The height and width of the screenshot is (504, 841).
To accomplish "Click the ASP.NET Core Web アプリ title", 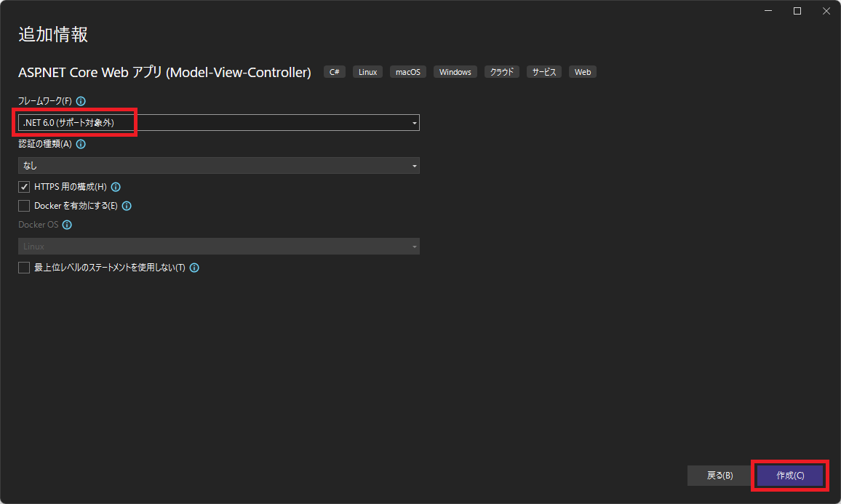I will (164, 73).
